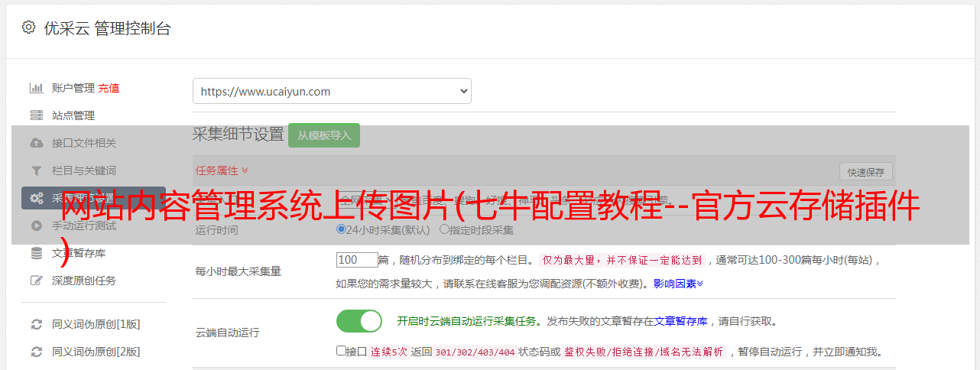The image size is (980, 370).
Task: Click the gear icon beside 优采云 管理控制台
Action: pyautogui.click(x=28, y=28)
